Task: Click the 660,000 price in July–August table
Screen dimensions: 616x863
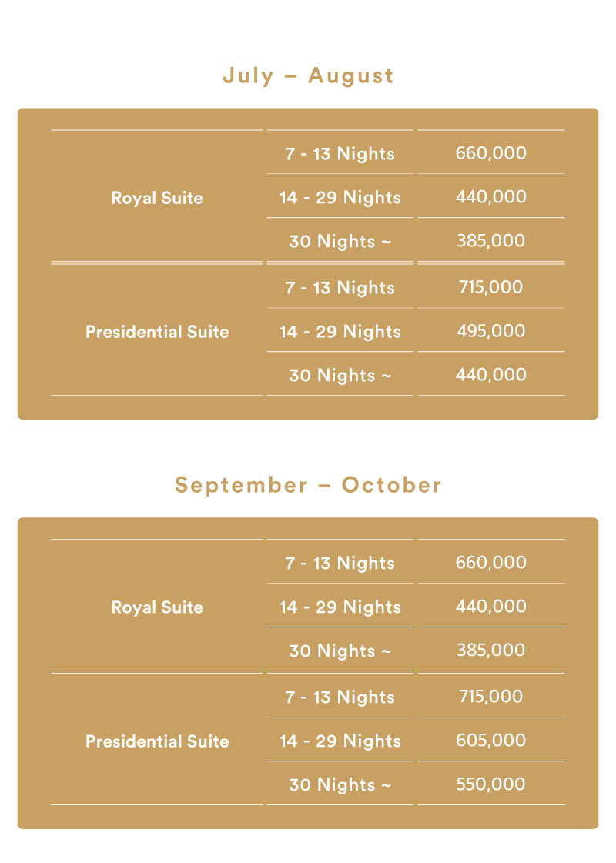Action: (491, 153)
